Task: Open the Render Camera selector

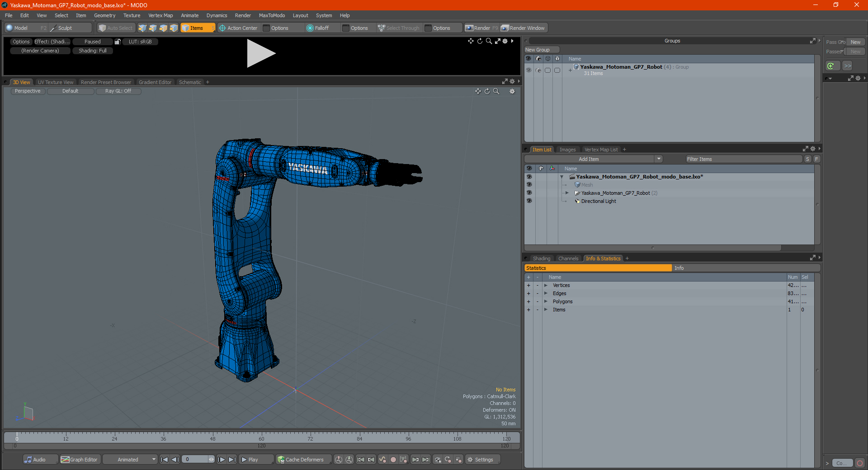Action: [x=40, y=51]
